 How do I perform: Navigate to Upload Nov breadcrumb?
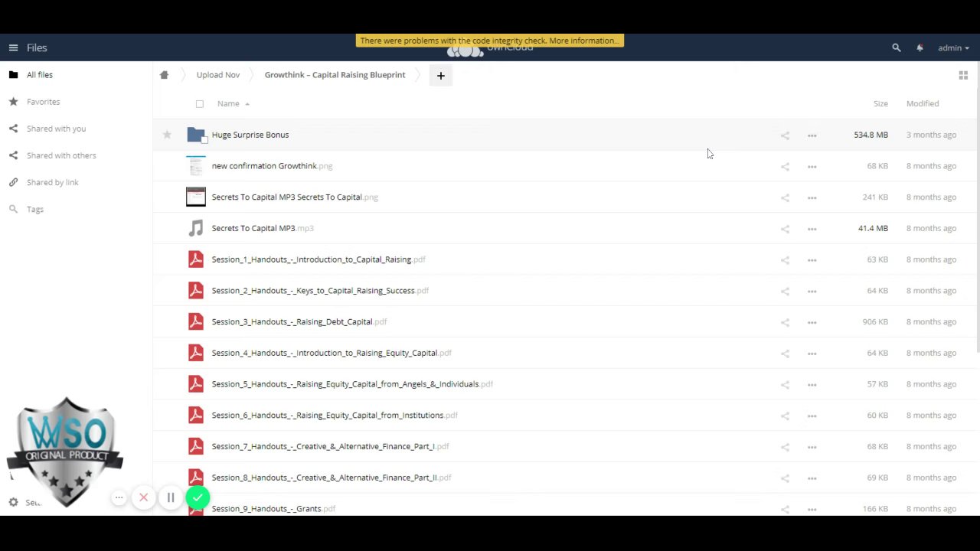pyautogui.click(x=218, y=75)
